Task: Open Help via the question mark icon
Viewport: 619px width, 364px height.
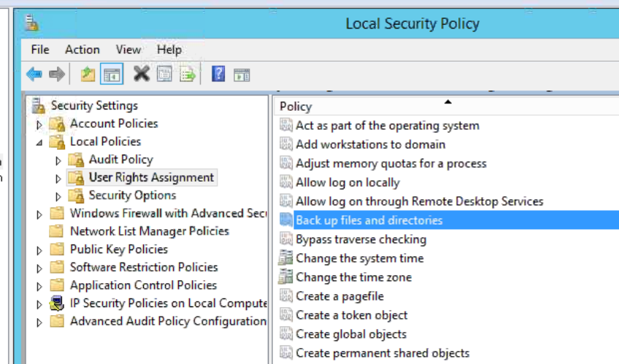Action: point(218,74)
